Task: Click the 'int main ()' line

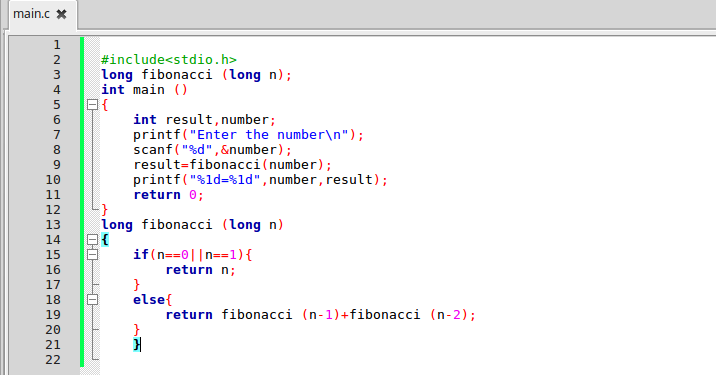Action: click(x=144, y=90)
